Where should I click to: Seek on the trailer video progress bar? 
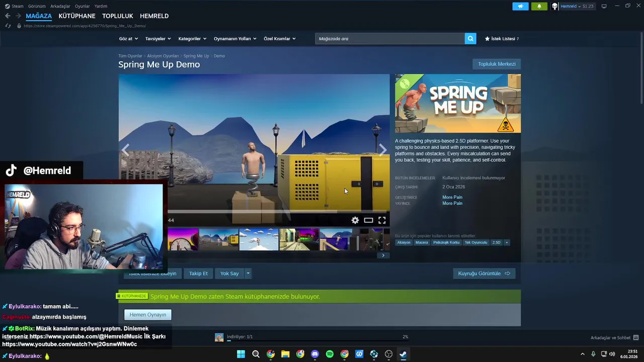coord(278,212)
